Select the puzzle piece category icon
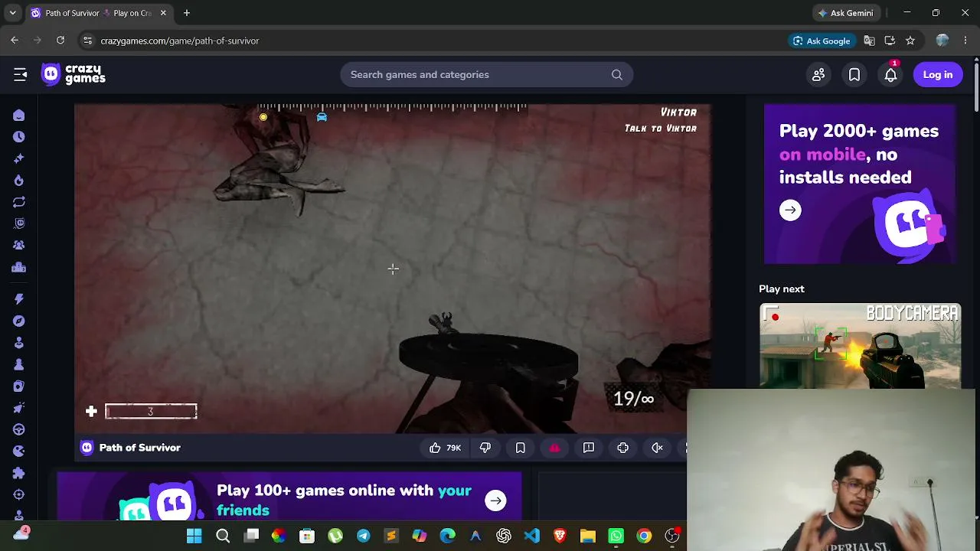980x551 pixels. pyautogui.click(x=19, y=473)
